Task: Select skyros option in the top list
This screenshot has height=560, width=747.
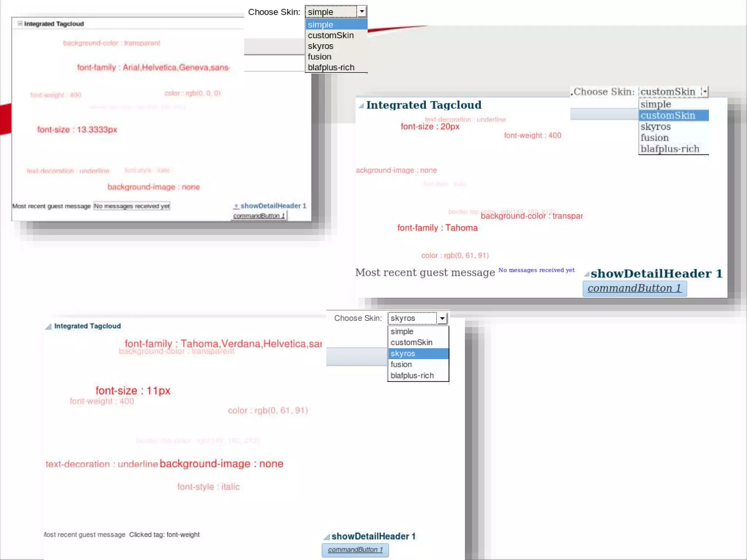Action: coord(320,46)
